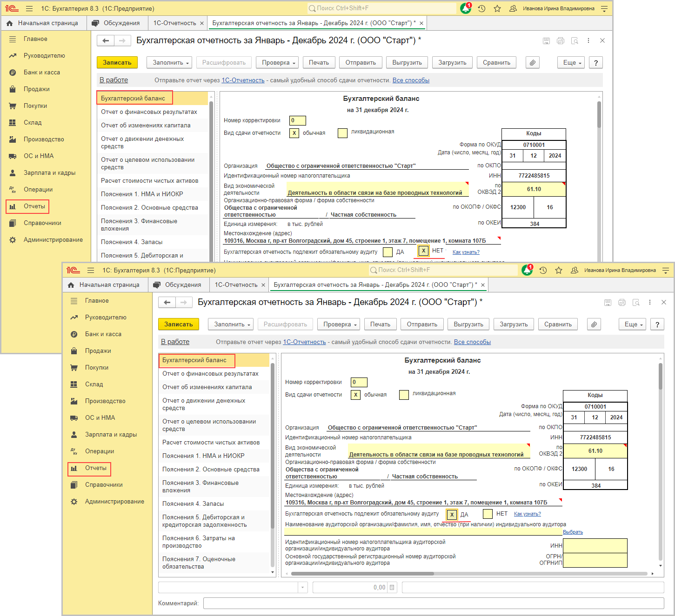Click auditor ИНН yellow field
675x616 pixels.
coord(595,545)
